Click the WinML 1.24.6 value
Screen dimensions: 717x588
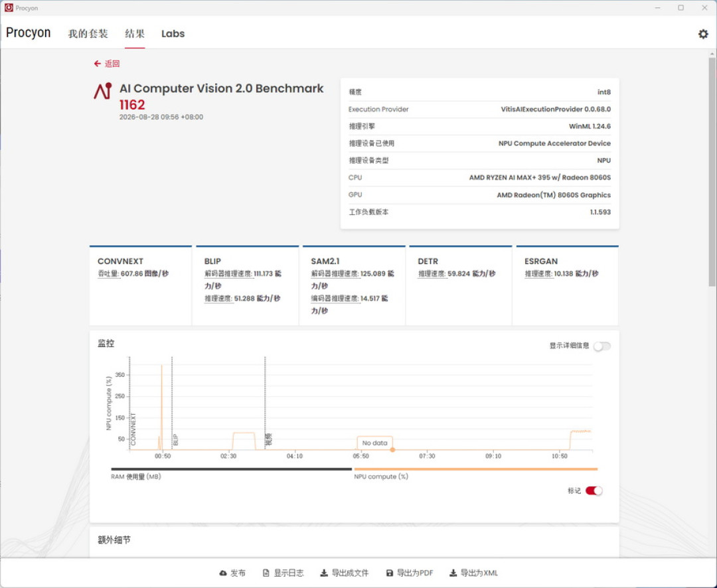click(590, 126)
